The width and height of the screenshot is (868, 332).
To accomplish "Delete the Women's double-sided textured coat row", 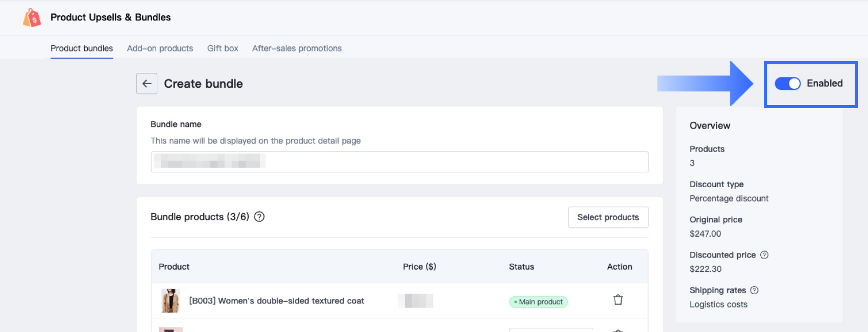I will (618, 300).
